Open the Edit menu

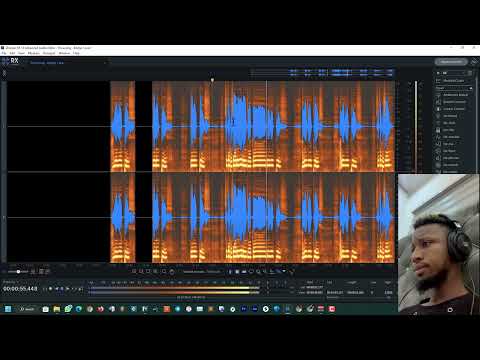coord(12,53)
